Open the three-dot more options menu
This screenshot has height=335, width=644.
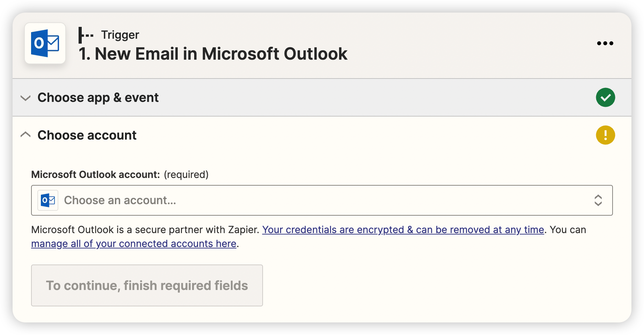coord(605,43)
